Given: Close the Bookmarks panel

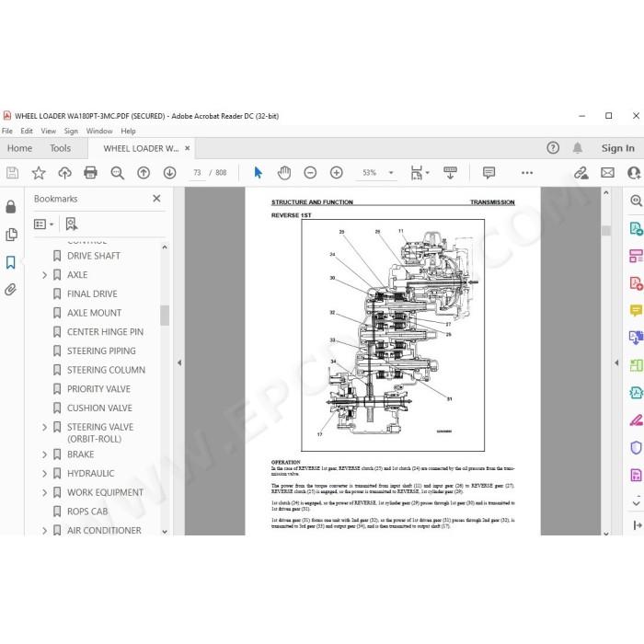Looking at the screenshot, I should pos(156,199).
